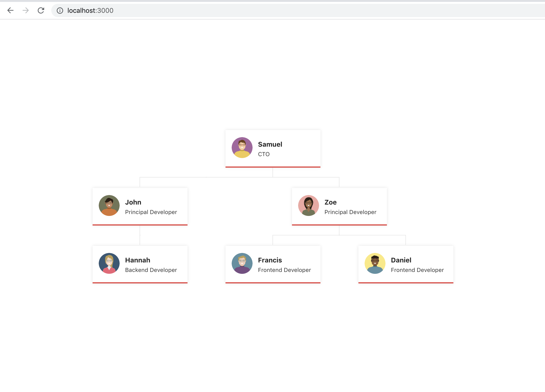Click John's avatar picture
Viewport: 545px width, 392px height.
coord(109,205)
